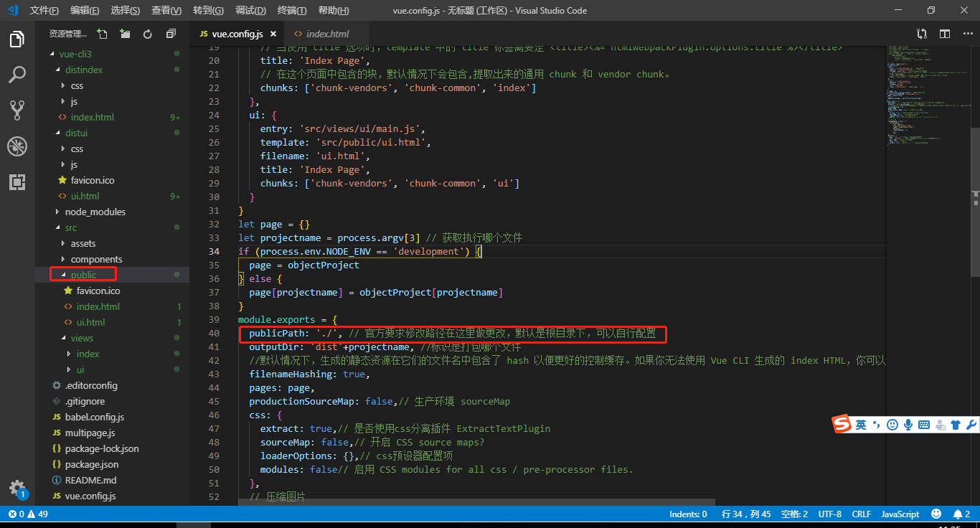Change end of line sequence CRLF

tap(861, 514)
